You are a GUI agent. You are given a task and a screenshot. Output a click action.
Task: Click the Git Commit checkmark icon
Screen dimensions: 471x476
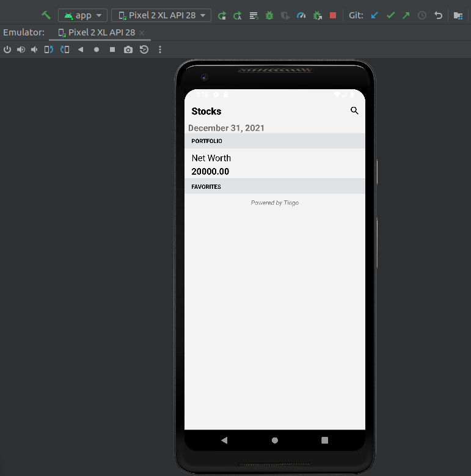click(390, 15)
